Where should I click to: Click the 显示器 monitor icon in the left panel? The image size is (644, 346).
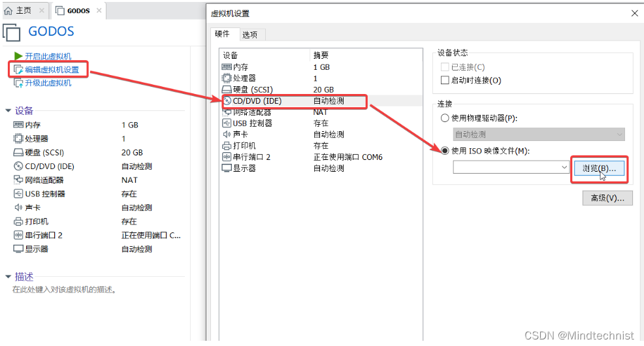pyautogui.click(x=18, y=249)
